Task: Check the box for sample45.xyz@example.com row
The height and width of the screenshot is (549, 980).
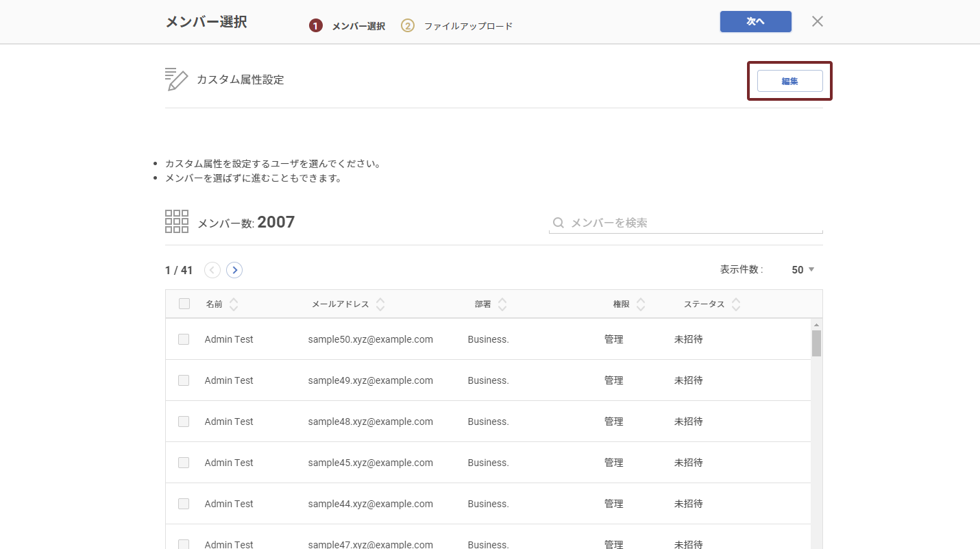Action: point(184,463)
